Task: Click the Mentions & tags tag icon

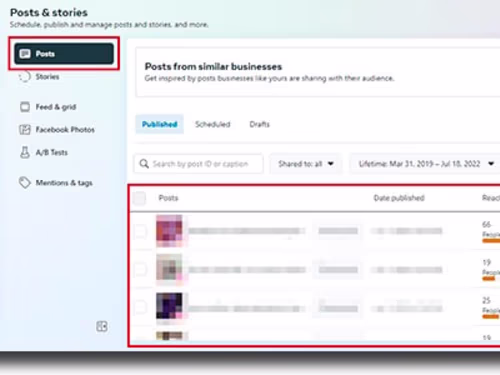Action: 25,183
